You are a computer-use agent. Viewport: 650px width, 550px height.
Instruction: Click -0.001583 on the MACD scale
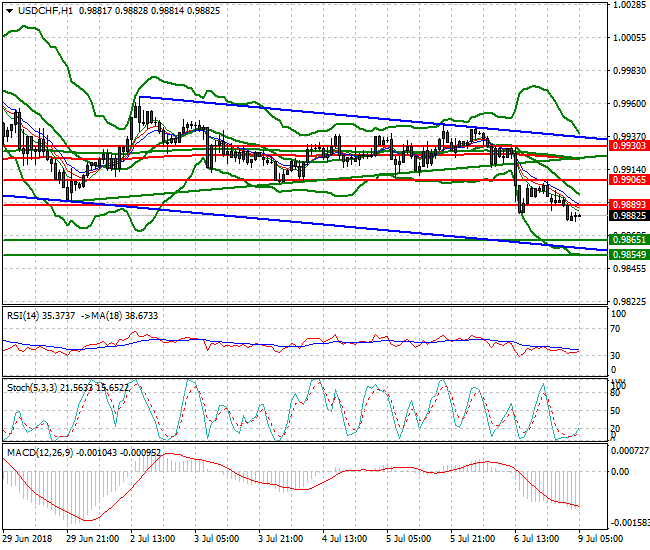tap(629, 523)
